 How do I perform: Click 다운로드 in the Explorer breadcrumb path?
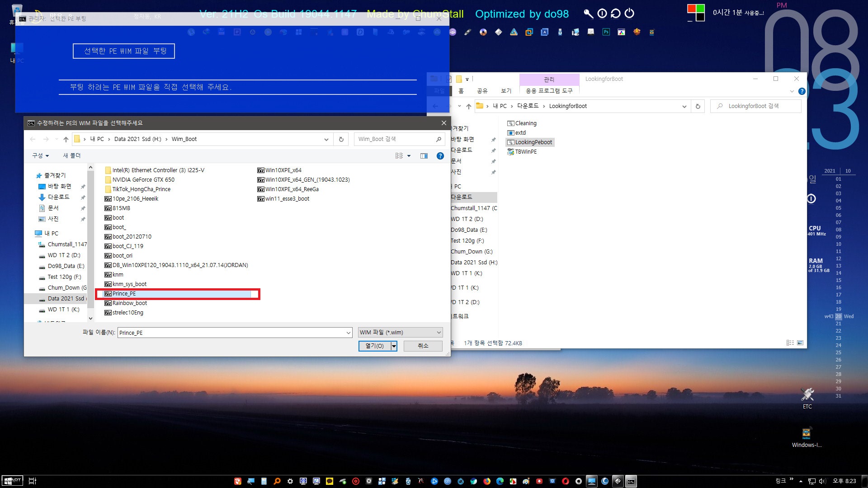tap(528, 106)
